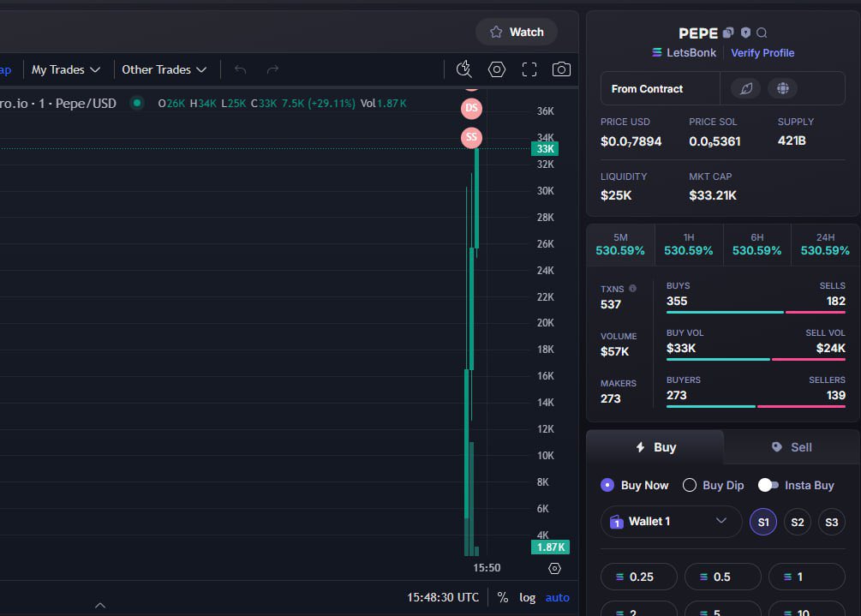Screen dimensions: 861x616
Task: Open chart settings hexagon icon in toolbar
Action: pos(496,69)
